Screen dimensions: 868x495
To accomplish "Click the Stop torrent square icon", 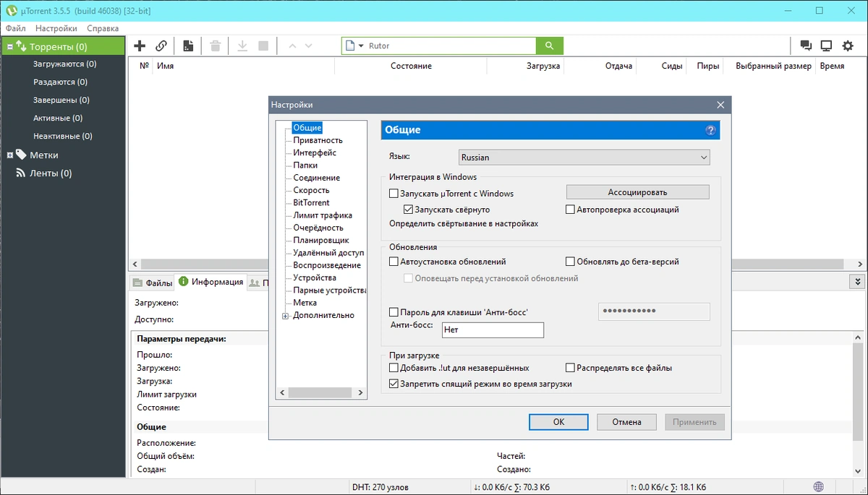I will (x=263, y=46).
